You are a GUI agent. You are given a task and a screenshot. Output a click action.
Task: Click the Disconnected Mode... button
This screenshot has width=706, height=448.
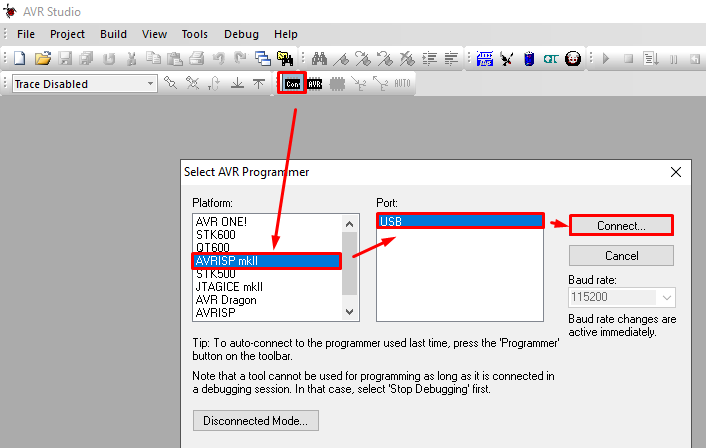[x=255, y=420]
